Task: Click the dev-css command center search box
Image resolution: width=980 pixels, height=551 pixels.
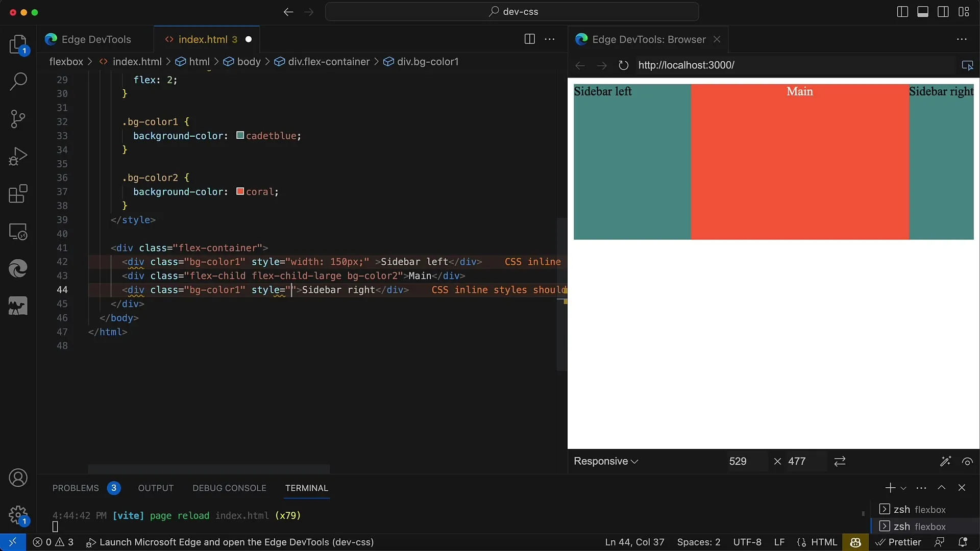Action: (x=512, y=12)
